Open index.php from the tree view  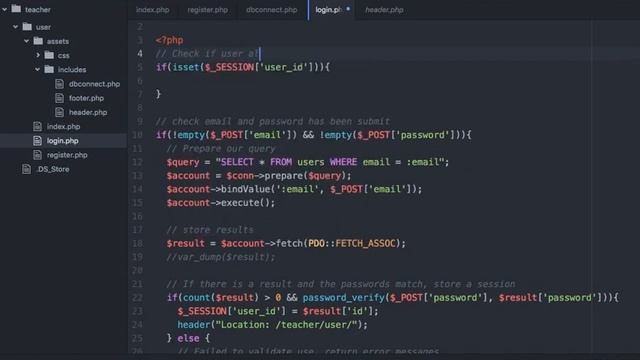(63, 127)
